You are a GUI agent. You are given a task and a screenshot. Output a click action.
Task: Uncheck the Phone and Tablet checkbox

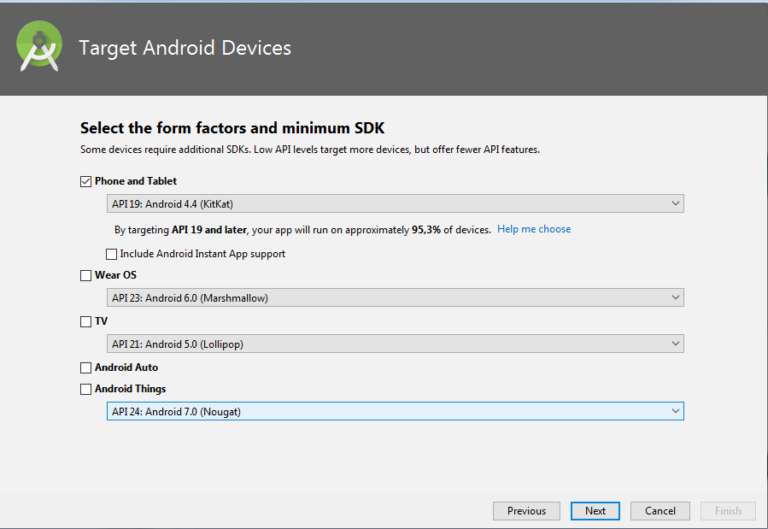tap(85, 181)
